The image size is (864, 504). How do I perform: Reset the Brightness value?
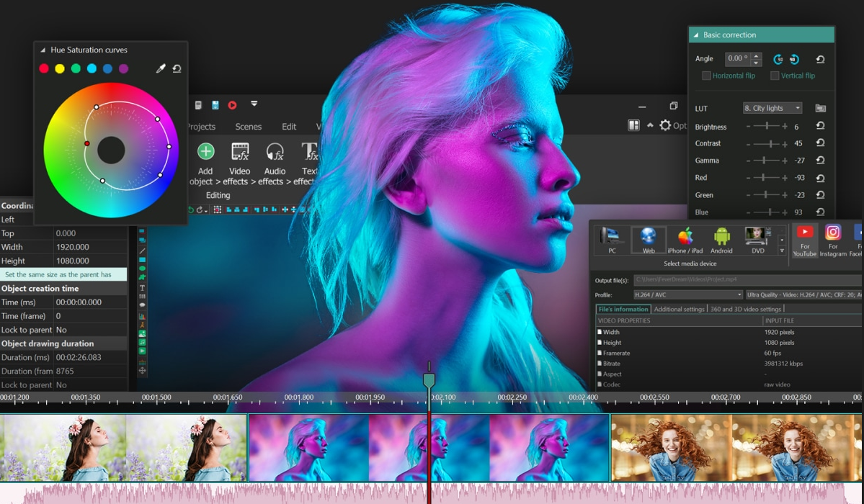(x=820, y=126)
